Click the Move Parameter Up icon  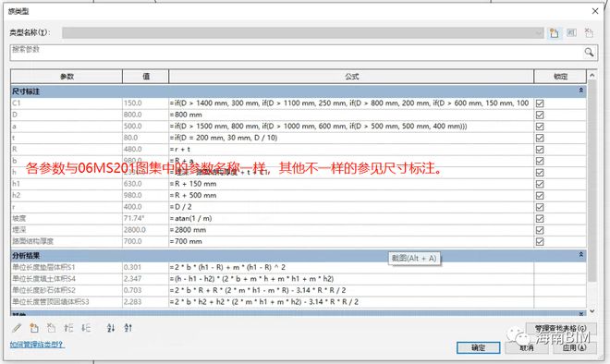[x=68, y=328]
